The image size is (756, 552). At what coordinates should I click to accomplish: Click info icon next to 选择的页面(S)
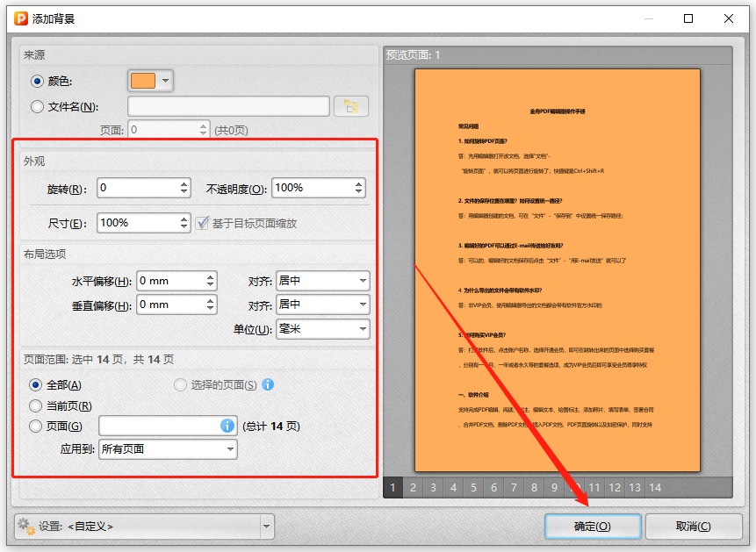point(268,384)
